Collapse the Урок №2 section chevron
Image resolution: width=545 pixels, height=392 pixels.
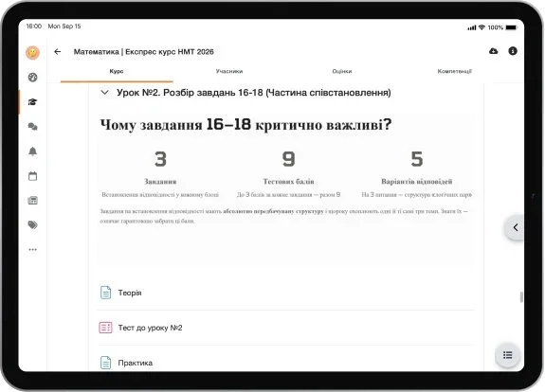coord(104,93)
